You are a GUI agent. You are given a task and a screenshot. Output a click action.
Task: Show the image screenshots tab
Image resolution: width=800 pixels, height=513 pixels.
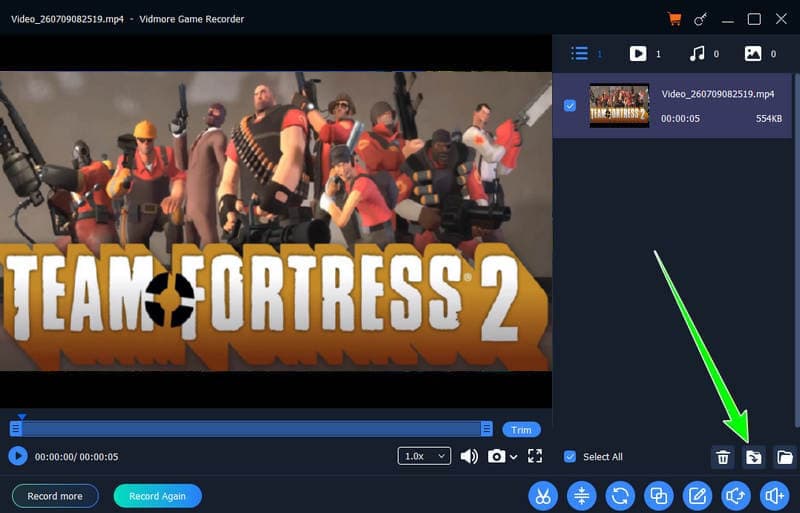pyautogui.click(x=753, y=54)
